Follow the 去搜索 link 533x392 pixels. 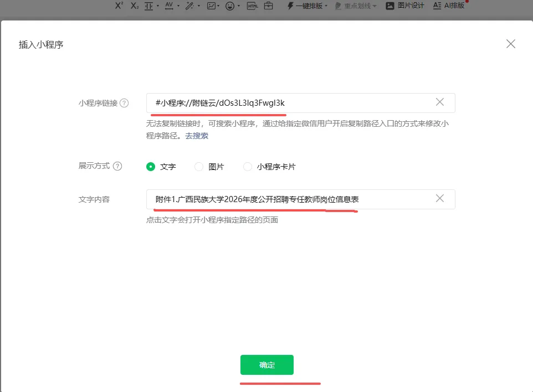click(197, 136)
